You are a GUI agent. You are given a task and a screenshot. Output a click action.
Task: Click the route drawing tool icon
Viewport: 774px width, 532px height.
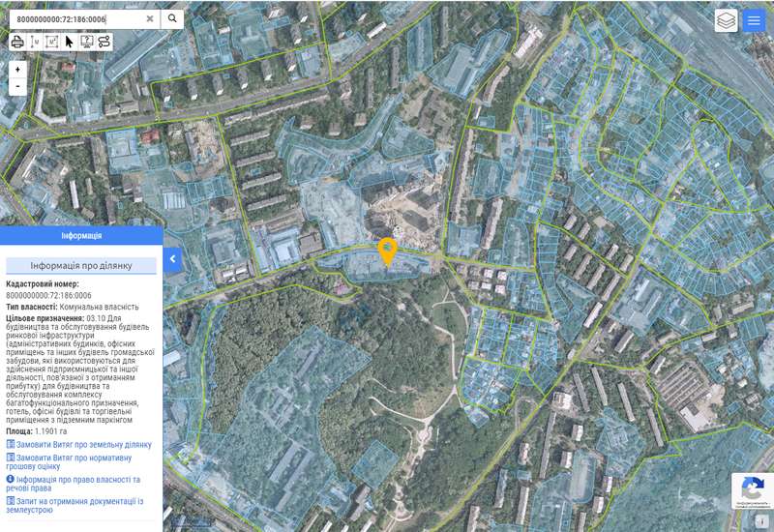pyautogui.click(x=104, y=42)
